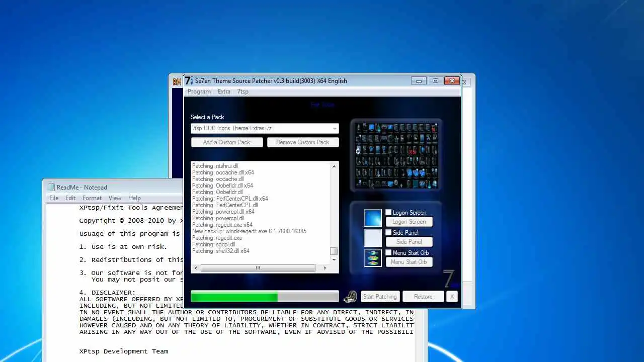Select log line 'Patching: occache.dll x64'
Image resolution: width=644 pixels, height=362 pixels.
coord(223,172)
